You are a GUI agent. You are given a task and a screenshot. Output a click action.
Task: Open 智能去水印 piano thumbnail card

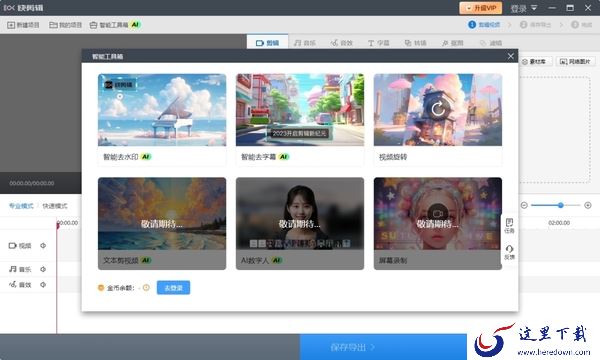coord(162,110)
